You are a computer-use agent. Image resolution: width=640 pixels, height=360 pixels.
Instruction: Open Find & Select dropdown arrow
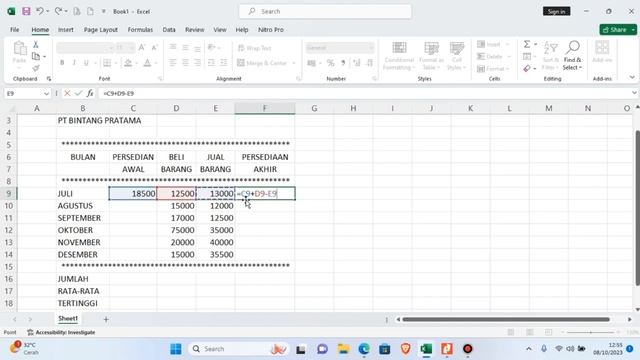[580, 68]
